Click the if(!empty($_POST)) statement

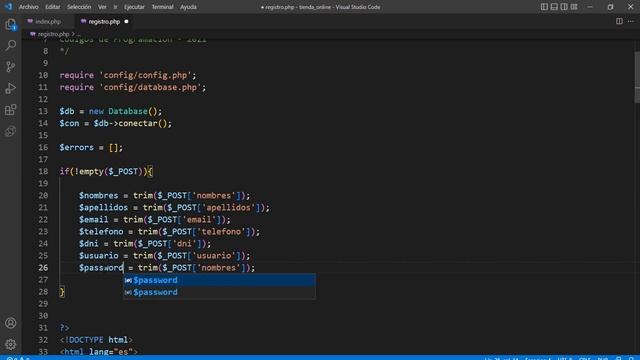106,171
